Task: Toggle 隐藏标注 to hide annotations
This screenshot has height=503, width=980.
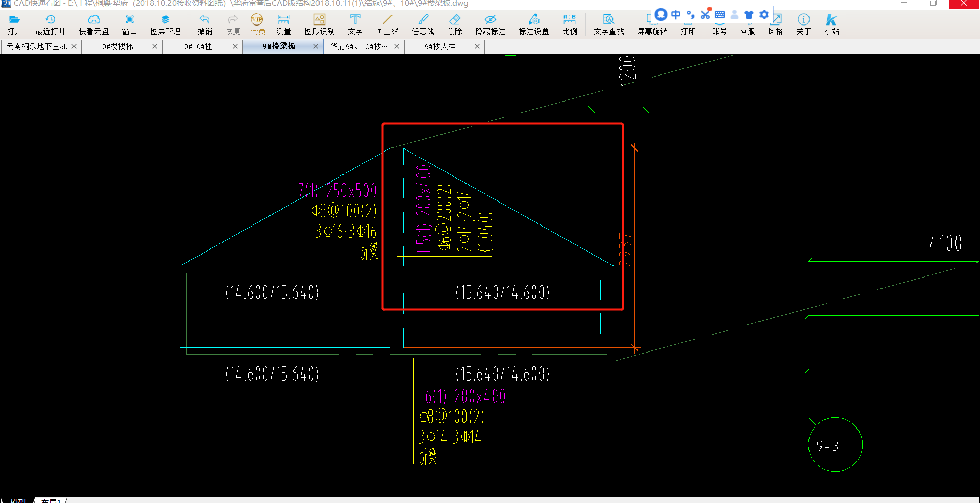Action: pyautogui.click(x=491, y=24)
